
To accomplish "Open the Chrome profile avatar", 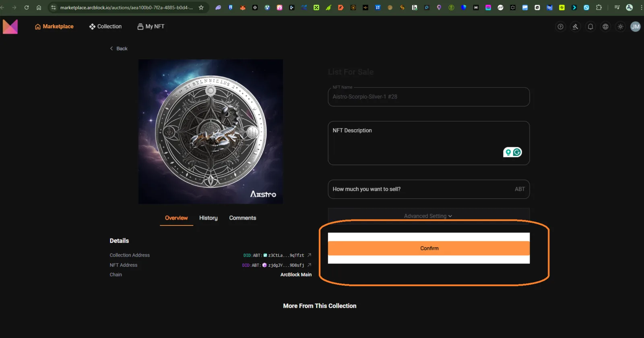I will (x=630, y=7).
